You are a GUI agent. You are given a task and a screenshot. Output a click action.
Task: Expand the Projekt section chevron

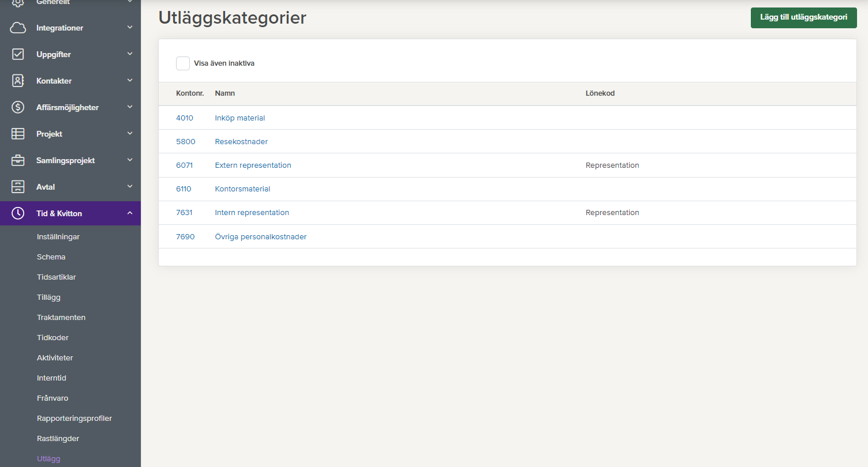tap(130, 133)
